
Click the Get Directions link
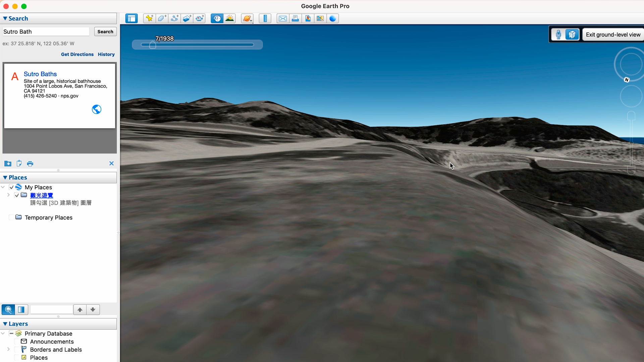77,54
